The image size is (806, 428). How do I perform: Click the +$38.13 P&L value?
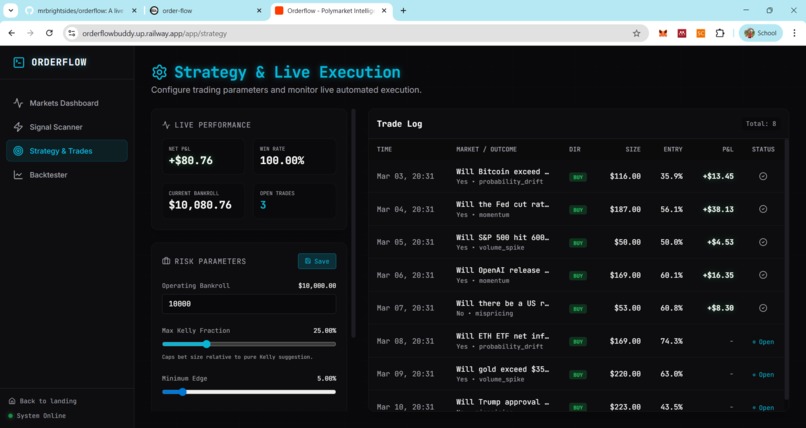[x=718, y=209]
